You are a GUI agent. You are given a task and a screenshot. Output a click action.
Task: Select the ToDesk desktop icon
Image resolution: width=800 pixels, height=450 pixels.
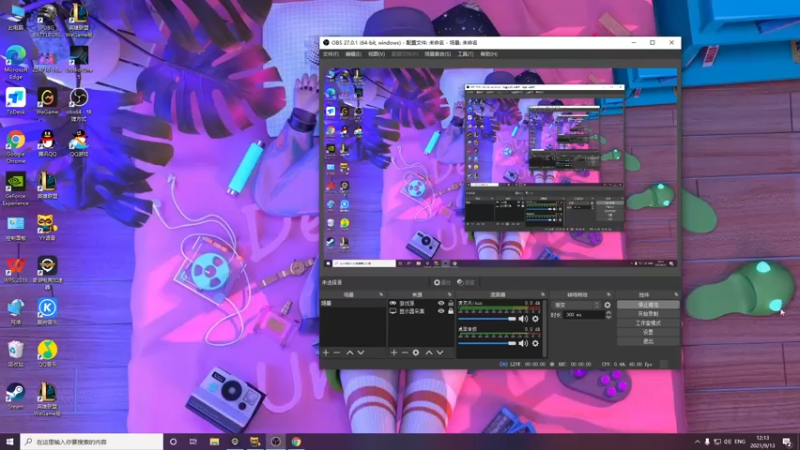click(15, 101)
